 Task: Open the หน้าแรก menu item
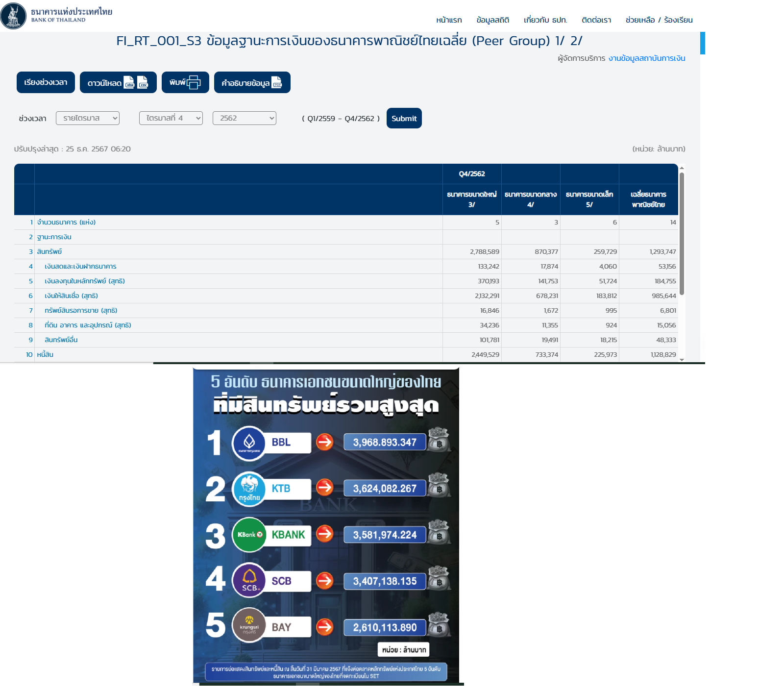point(449,20)
